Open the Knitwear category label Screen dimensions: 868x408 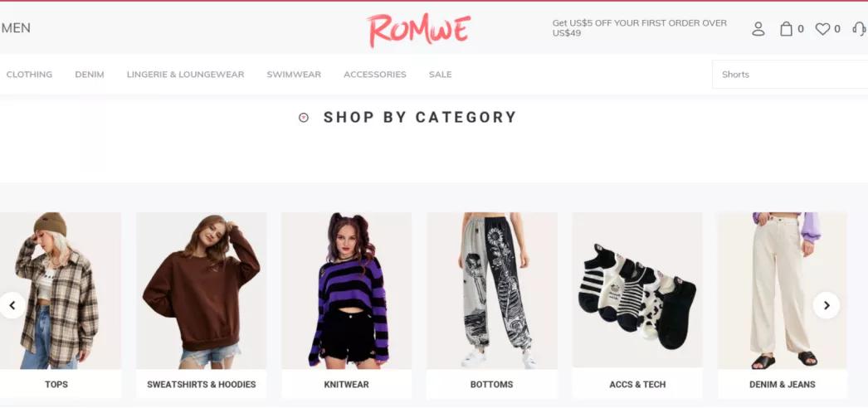click(x=347, y=384)
